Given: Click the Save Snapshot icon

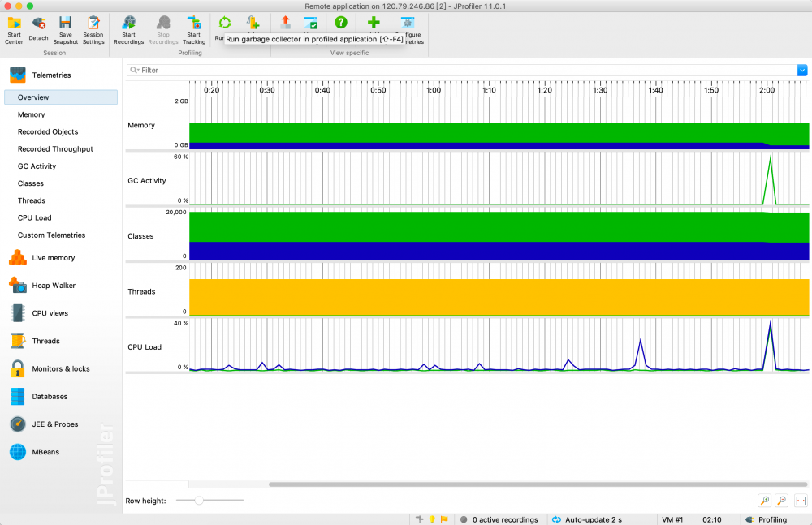Looking at the screenshot, I should tap(66, 24).
